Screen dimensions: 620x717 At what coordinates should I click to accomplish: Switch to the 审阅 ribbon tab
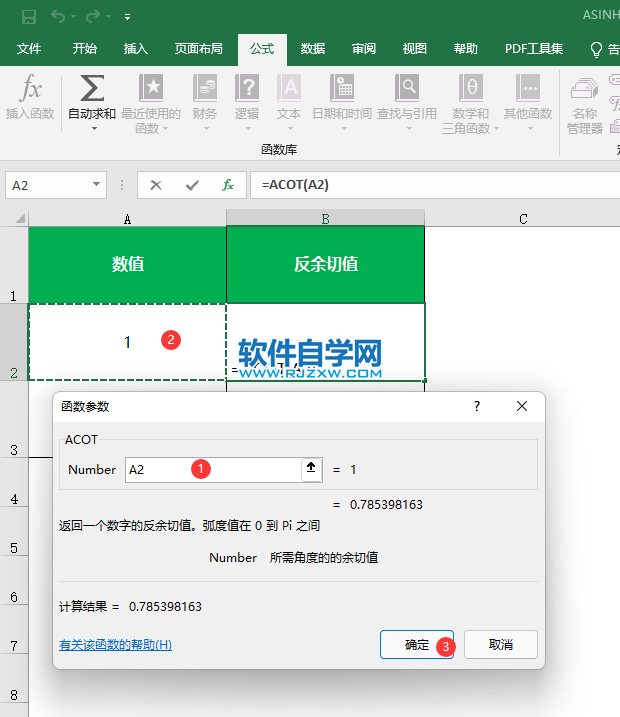click(363, 48)
